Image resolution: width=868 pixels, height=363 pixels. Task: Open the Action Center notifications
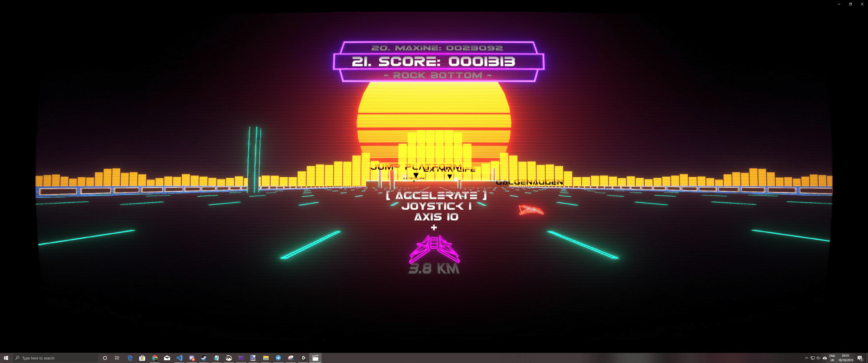coord(860,358)
